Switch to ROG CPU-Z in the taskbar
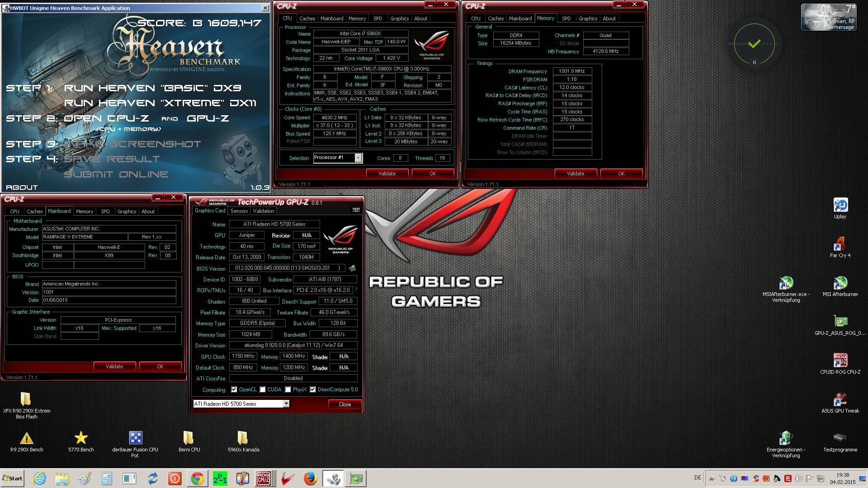The image size is (868, 488). click(265, 479)
